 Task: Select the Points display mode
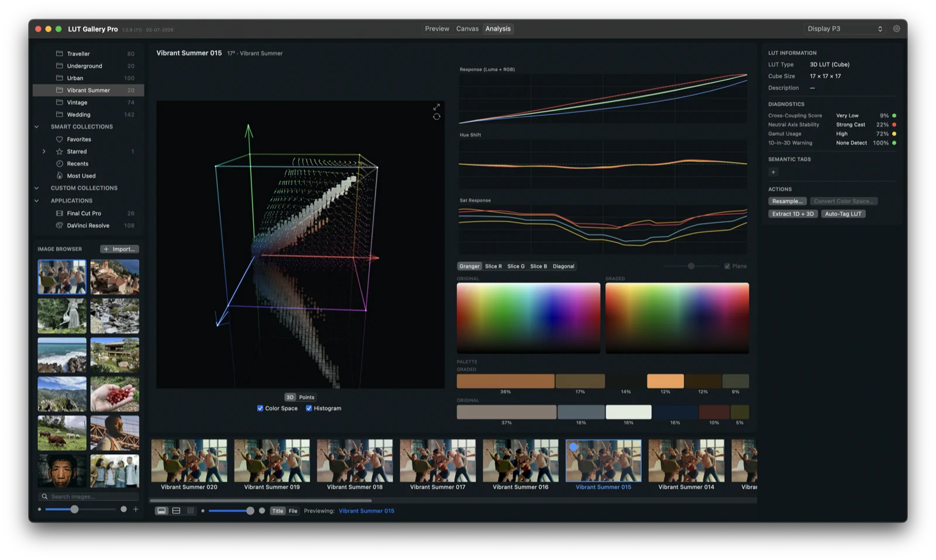point(307,397)
